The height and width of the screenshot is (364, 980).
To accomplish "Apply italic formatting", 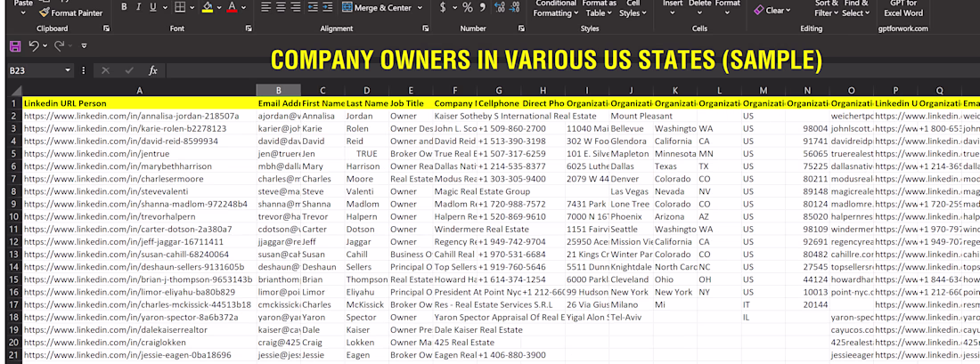I will coord(138,7).
